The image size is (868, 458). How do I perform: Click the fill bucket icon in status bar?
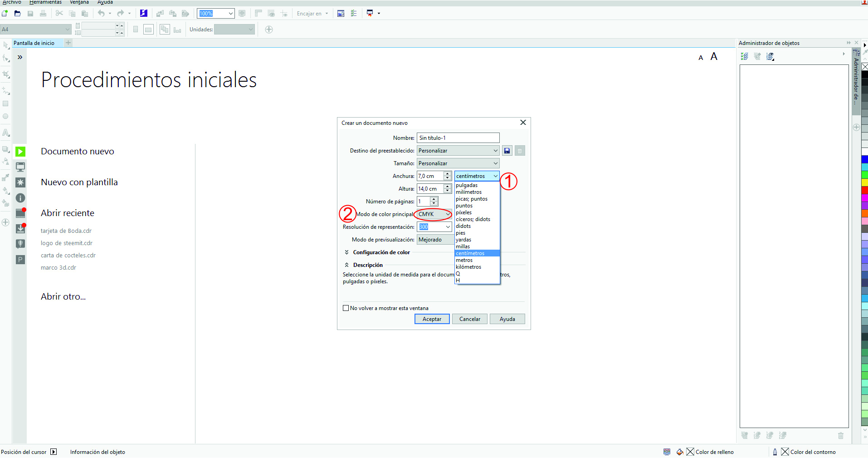tap(680, 452)
